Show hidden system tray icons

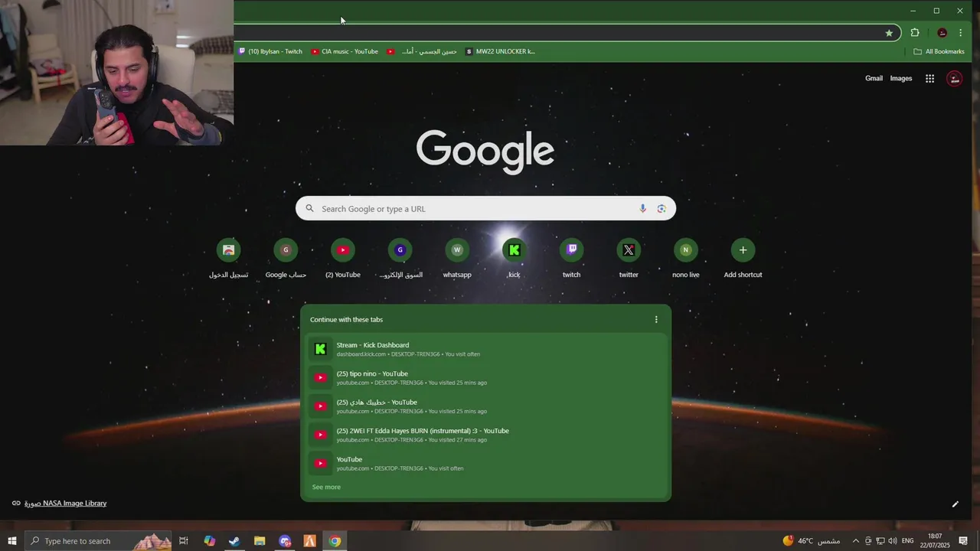[x=856, y=541]
